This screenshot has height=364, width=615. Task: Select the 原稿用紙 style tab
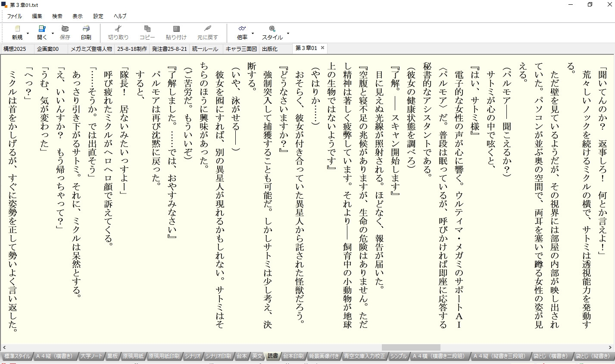coord(133,356)
